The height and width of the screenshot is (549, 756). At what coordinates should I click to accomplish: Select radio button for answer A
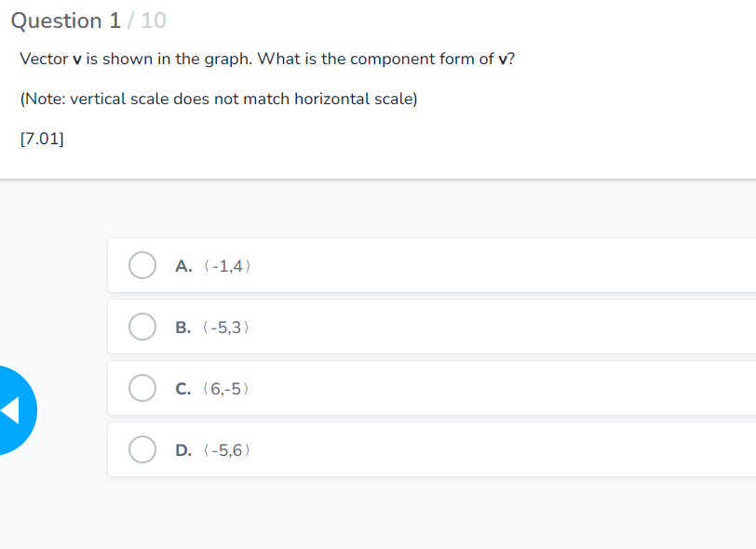tap(142, 265)
